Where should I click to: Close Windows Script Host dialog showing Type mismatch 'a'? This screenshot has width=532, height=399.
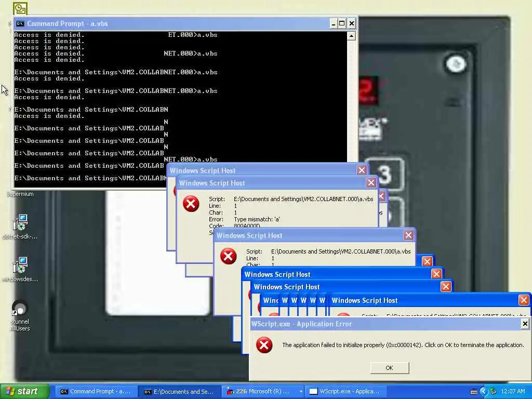point(371,183)
